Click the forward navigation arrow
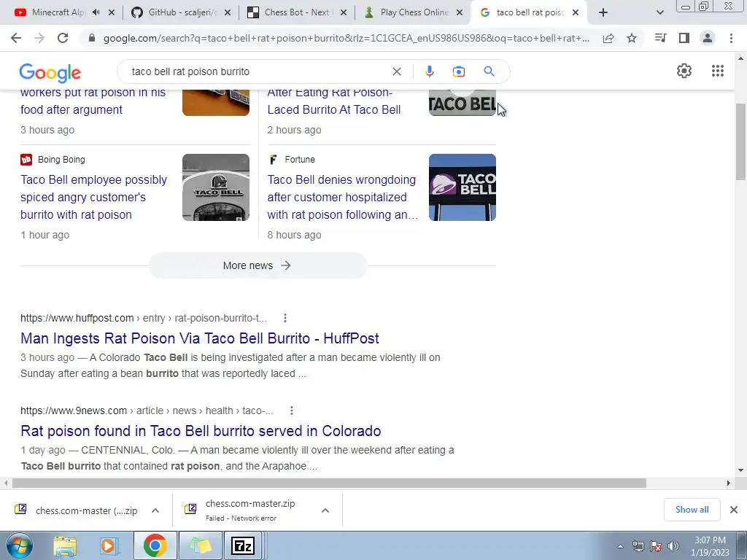The height and width of the screenshot is (560, 747). tap(39, 38)
